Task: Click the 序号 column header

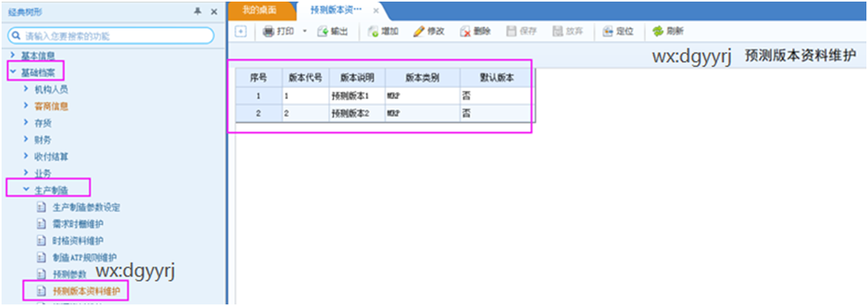Action: 259,78
